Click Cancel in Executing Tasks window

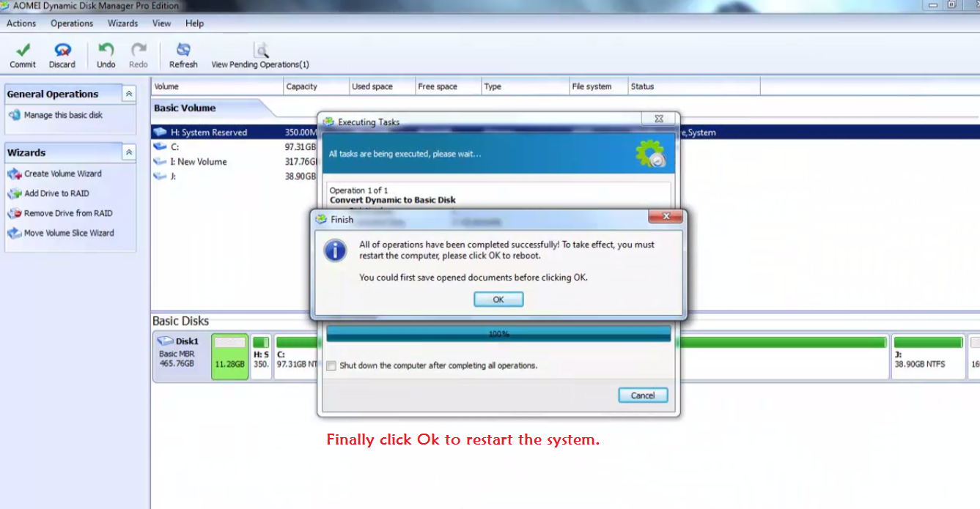pyautogui.click(x=643, y=395)
